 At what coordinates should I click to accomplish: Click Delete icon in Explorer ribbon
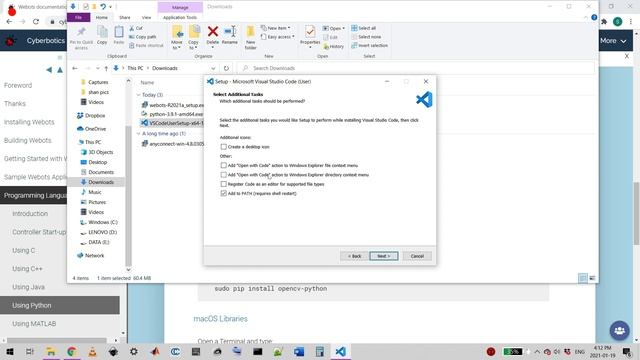click(213, 36)
